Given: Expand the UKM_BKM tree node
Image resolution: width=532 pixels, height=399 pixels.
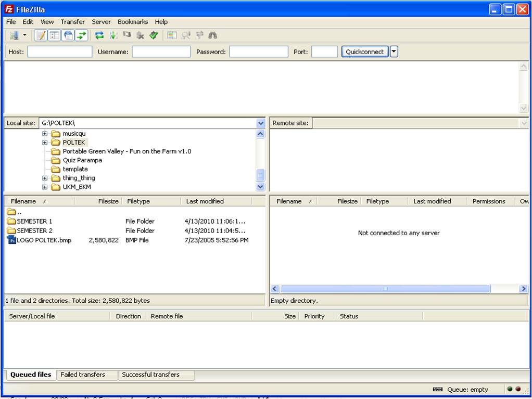Looking at the screenshot, I should [x=45, y=187].
